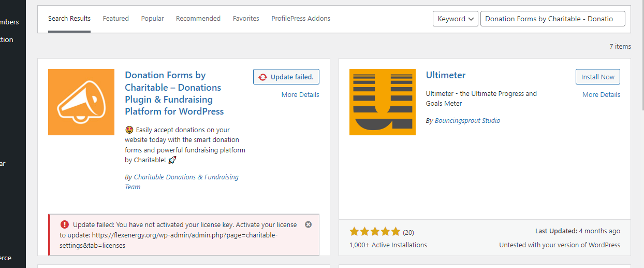Switch to the Featured tab
This screenshot has height=268, width=644.
(115, 19)
